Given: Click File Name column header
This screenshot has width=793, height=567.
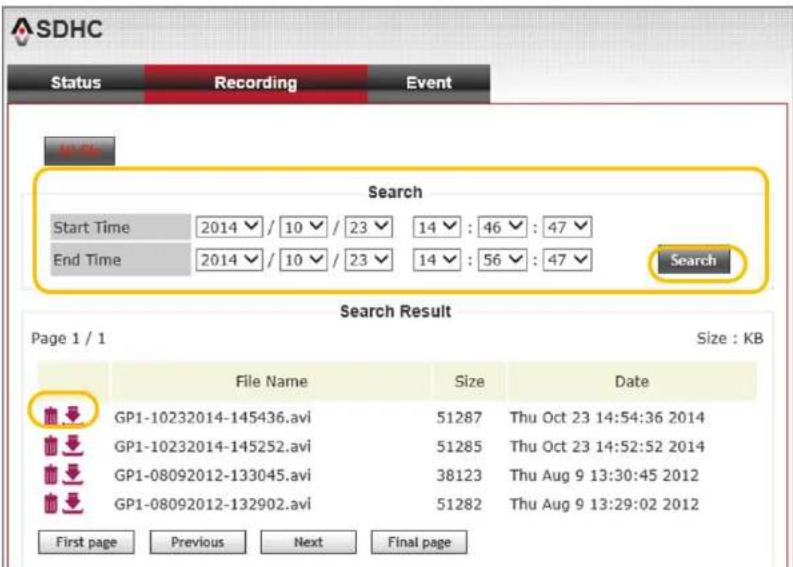Looking at the screenshot, I should 272,381.
